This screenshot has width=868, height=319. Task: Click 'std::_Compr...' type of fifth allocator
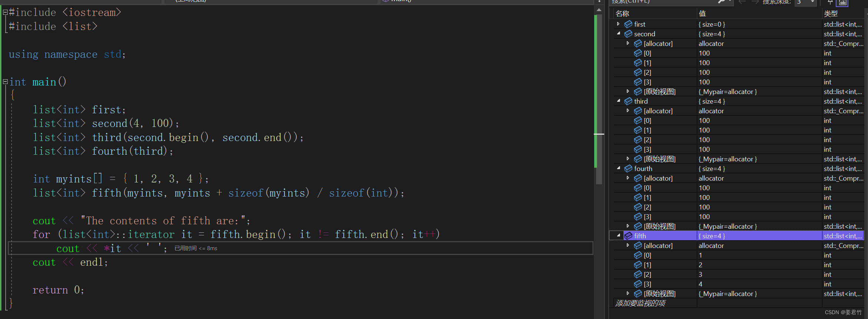click(x=844, y=245)
